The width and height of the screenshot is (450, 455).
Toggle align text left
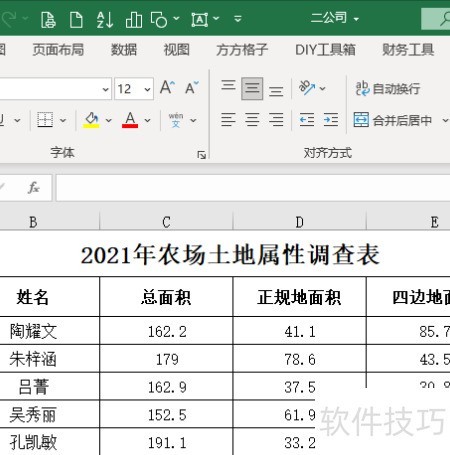(x=228, y=120)
